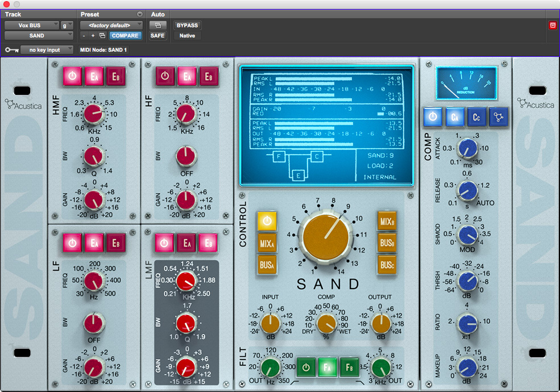The width and height of the screenshot is (560, 392).
Task: Toggle the yellow CONTROL power button
Action: point(267,221)
